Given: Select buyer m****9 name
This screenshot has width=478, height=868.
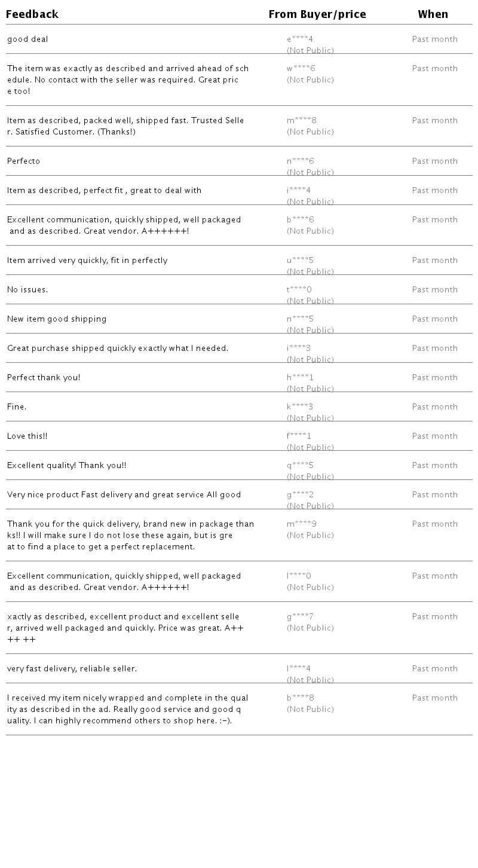Looking at the screenshot, I should pyautogui.click(x=301, y=524).
